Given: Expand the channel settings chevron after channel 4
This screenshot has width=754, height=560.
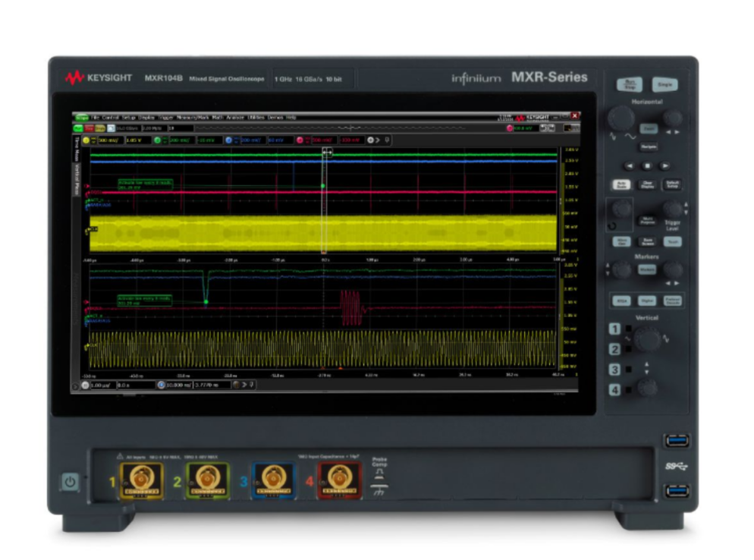Looking at the screenshot, I should click(x=379, y=140).
